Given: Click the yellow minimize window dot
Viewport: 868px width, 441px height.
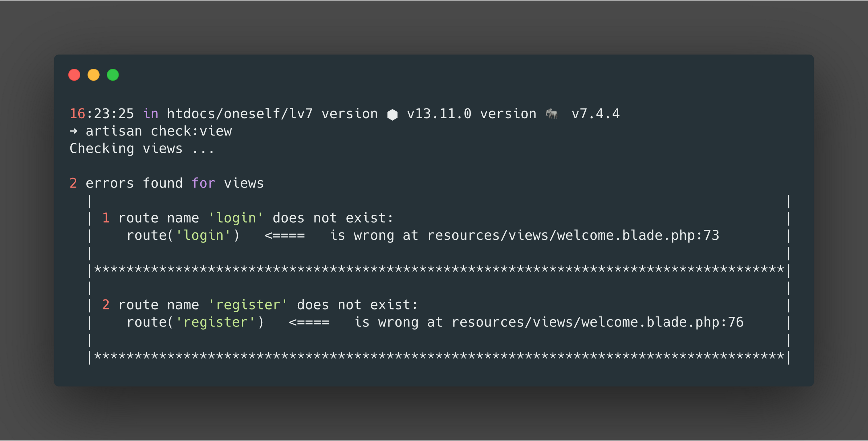Looking at the screenshot, I should point(93,75).
